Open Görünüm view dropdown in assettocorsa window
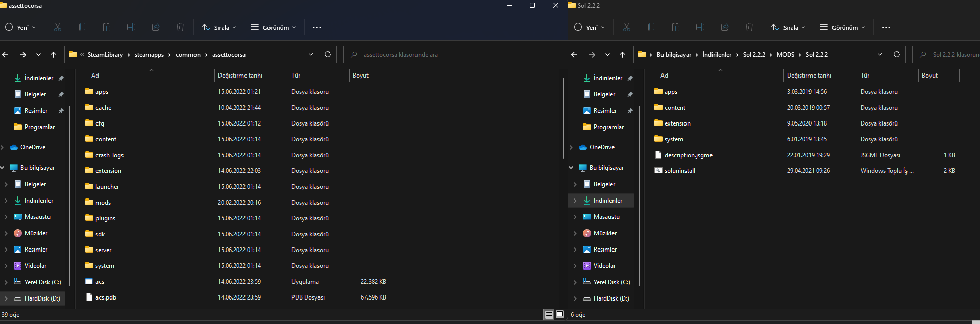 [x=274, y=28]
